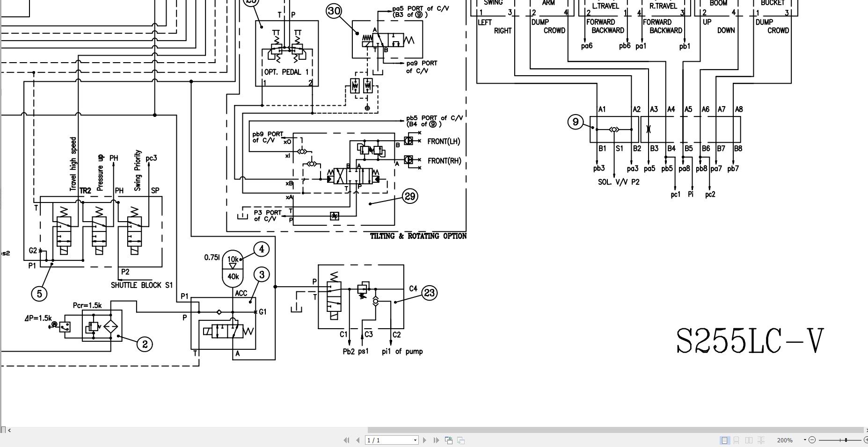This screenshot has width=868, height=447.
Task: Select the previous page arrow
Action: coord(357,440)
